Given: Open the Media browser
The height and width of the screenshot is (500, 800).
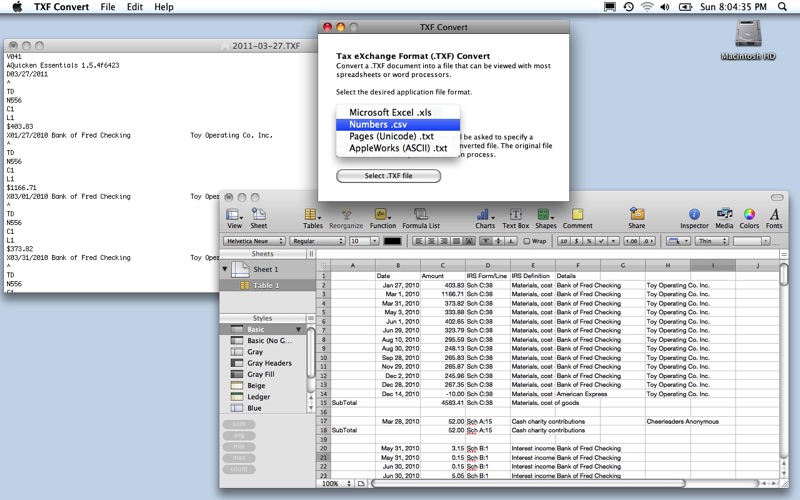Looking at the screenshot, I should coord(724,218).
